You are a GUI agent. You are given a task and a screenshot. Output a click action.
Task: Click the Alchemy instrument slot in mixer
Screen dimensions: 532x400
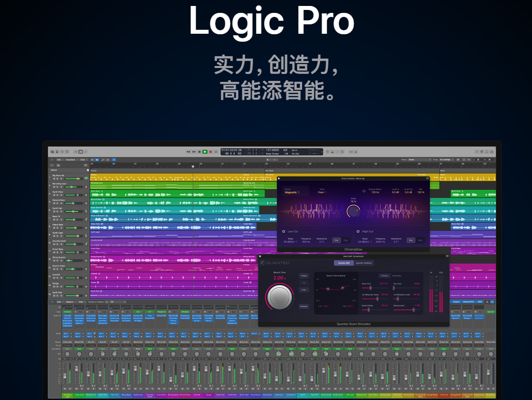pos(67,312)
